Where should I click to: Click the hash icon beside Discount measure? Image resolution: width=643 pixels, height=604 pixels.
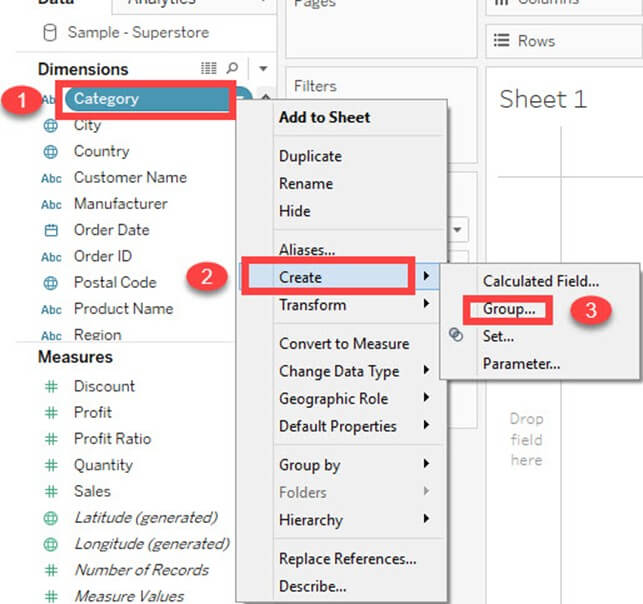tap(50, 387)
